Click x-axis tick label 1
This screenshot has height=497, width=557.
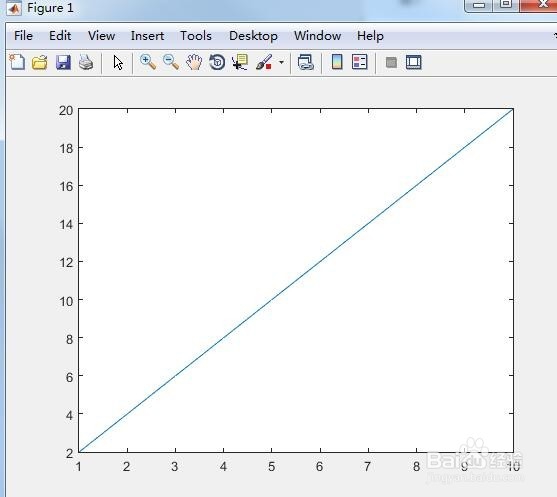point(79,466)
